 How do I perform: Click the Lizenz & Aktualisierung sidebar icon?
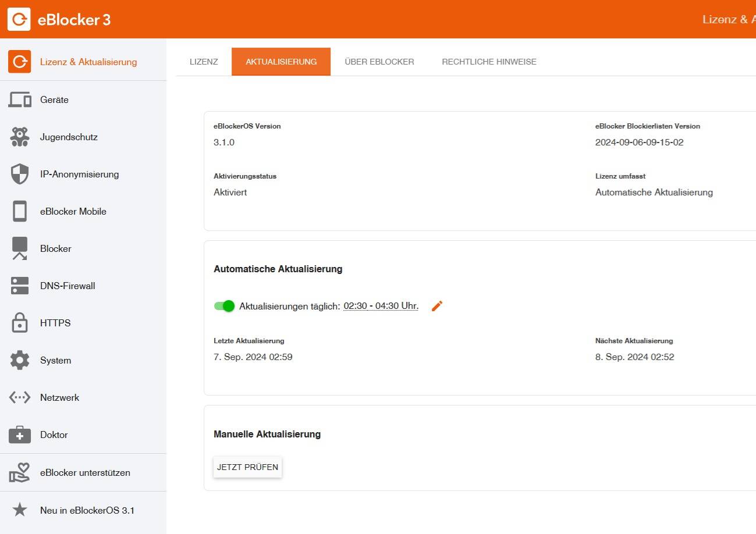(19, 62)
